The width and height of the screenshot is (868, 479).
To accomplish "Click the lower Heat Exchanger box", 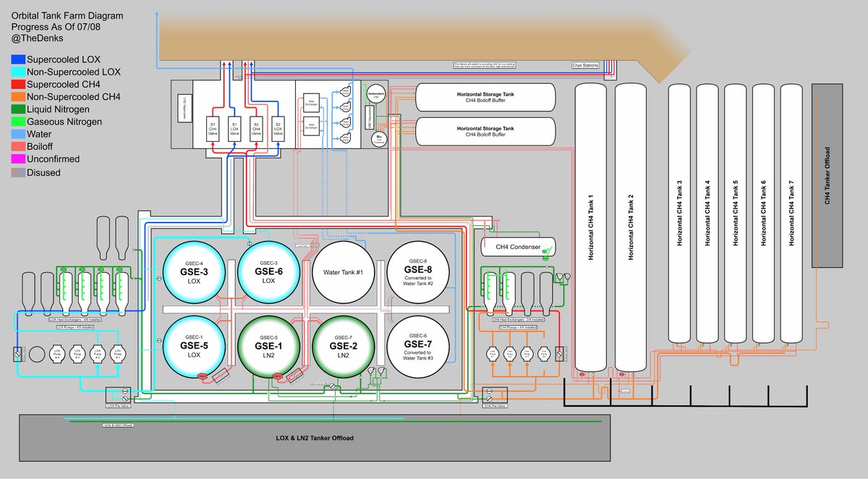I will point(312,126).
